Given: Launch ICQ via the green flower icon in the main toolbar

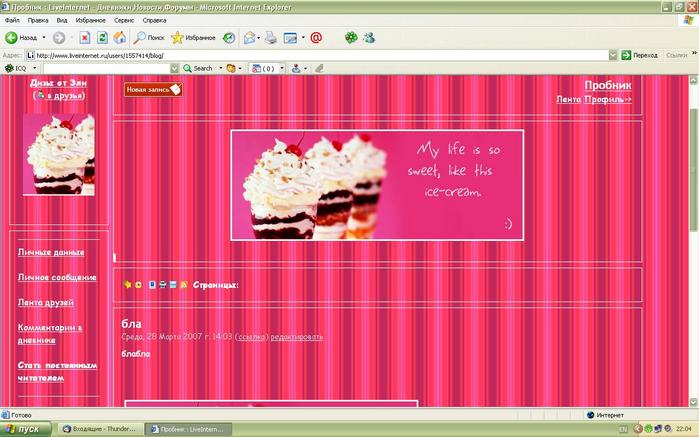Looking at the screenshot, I should tap(351, 38).
